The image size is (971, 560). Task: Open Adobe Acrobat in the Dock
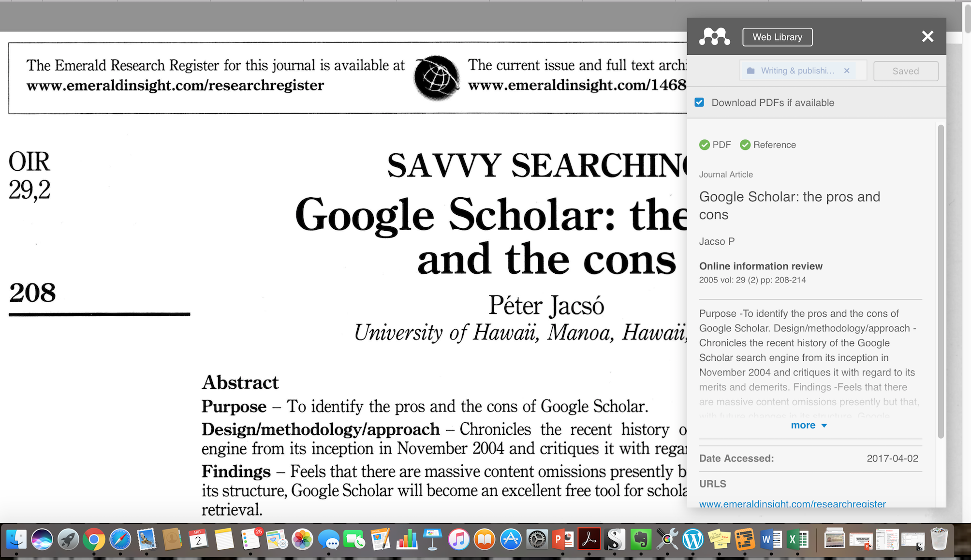coord(589,539)
